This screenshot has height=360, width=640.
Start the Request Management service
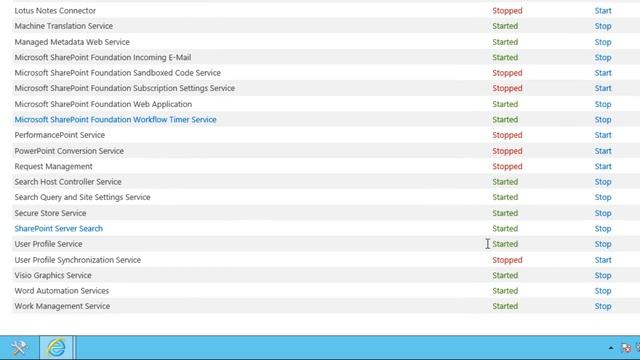[603, 167]
